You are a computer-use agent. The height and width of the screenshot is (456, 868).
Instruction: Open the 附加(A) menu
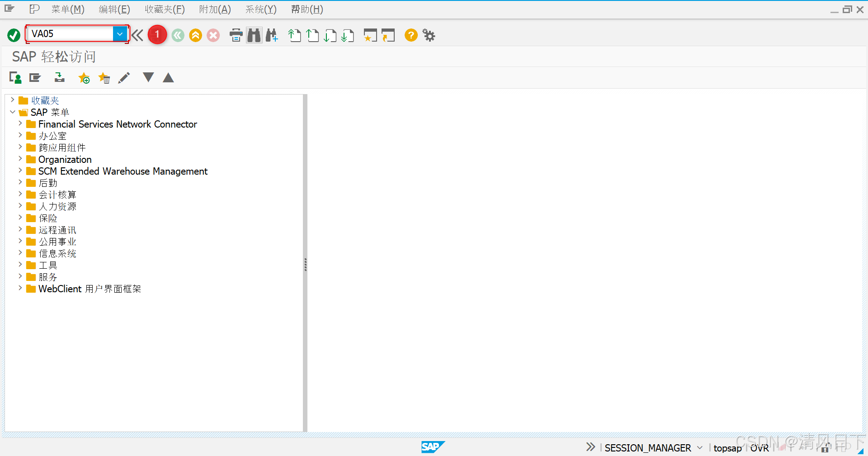(215, 9)
